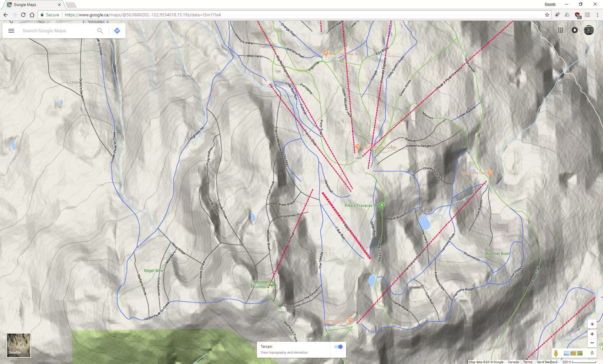Toggle the Terrain switch off

coord(338,347)
